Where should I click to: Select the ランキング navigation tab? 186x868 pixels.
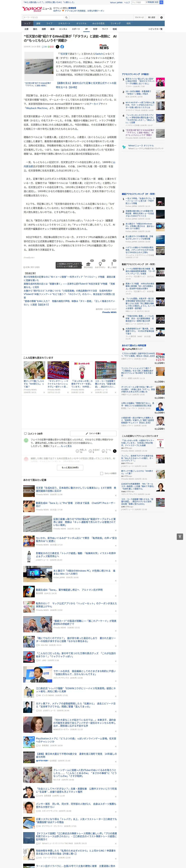115,23
